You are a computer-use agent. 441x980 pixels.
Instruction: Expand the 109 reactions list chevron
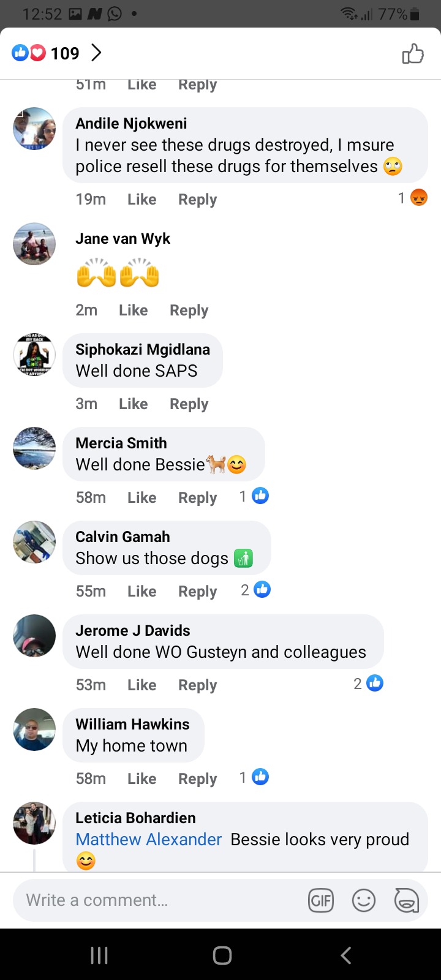[96, 53]
